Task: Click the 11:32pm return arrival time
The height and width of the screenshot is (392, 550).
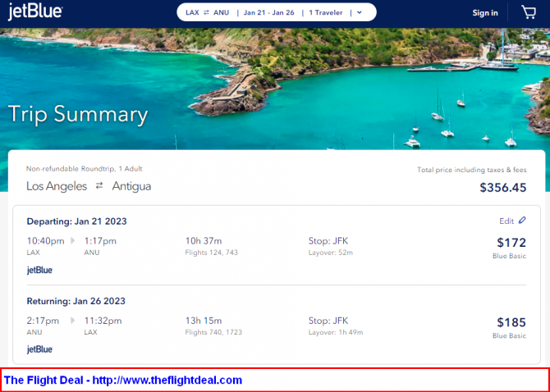Action: click(103, 321)
